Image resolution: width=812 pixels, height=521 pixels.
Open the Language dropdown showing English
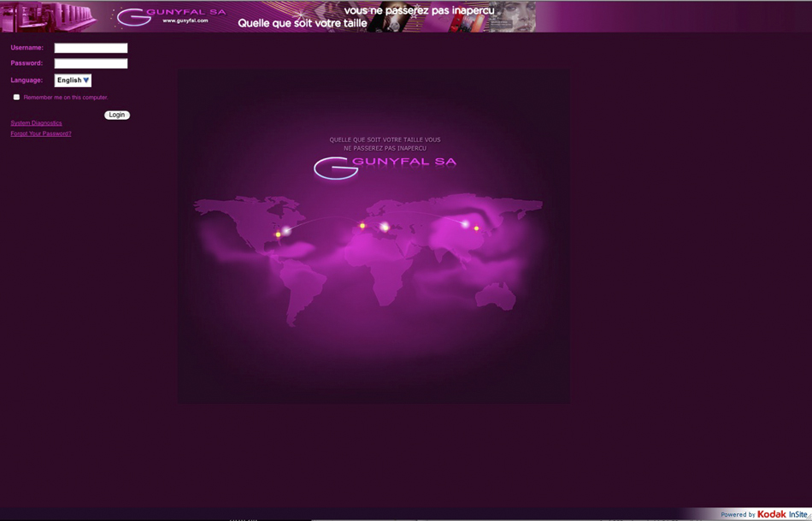coord(73,80)
